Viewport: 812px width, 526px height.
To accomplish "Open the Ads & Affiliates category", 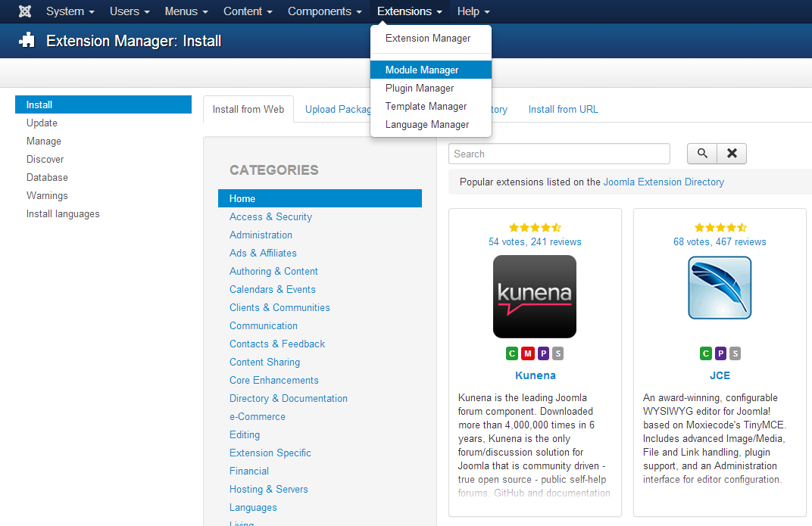I will pos(263,253).
